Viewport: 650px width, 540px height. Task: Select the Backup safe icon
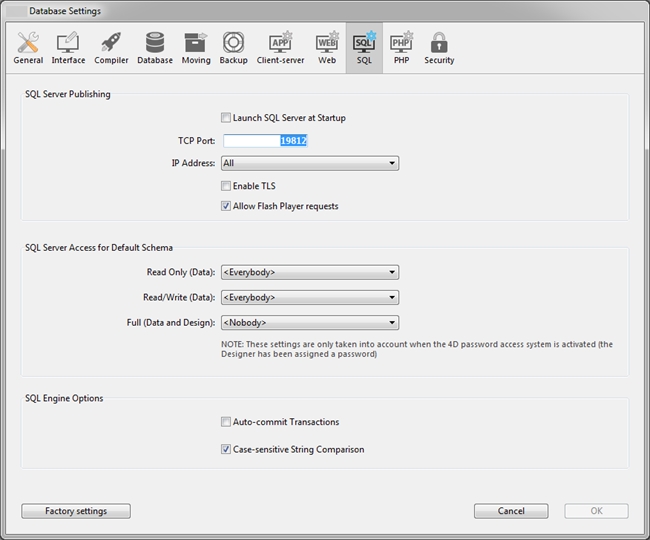(234, 47)
